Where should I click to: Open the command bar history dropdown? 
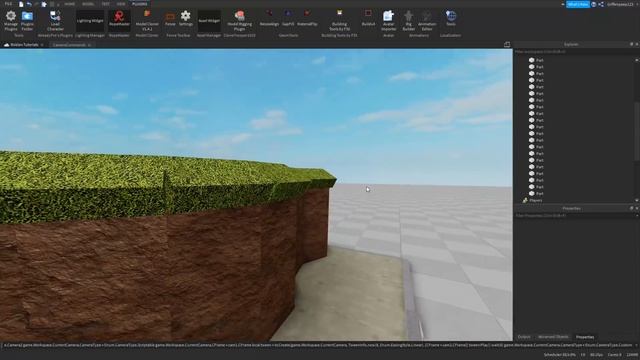pyautogui.click(x=636, y=345)
